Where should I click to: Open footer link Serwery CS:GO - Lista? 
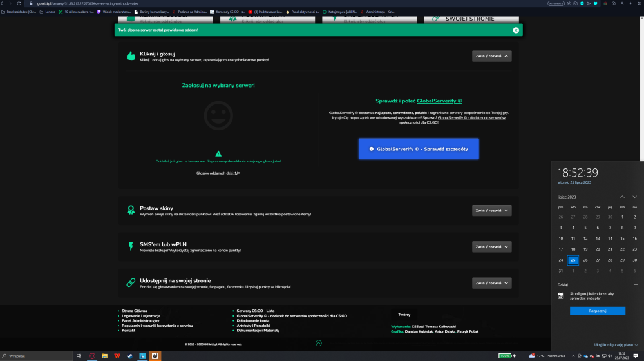click(256, 311)
